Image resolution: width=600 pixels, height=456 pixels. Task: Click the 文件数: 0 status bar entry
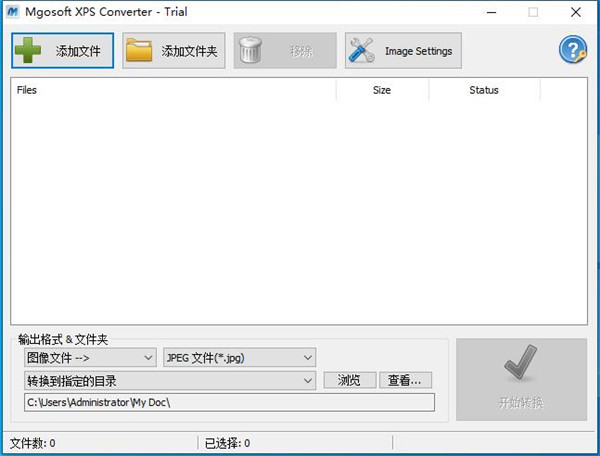click(33, 443)
